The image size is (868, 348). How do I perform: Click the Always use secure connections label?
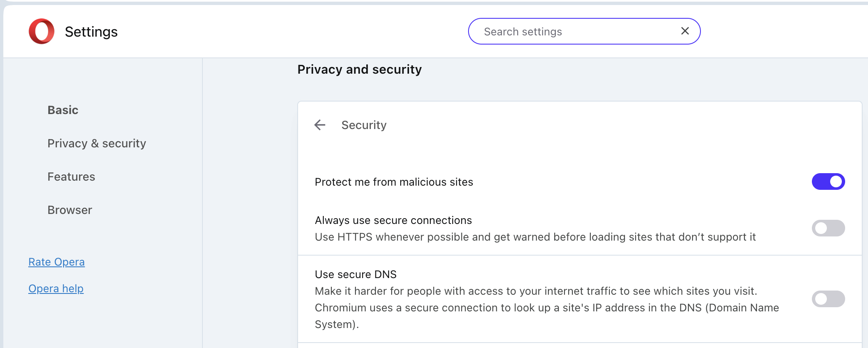pyautogui.click(x=393, y=220)
